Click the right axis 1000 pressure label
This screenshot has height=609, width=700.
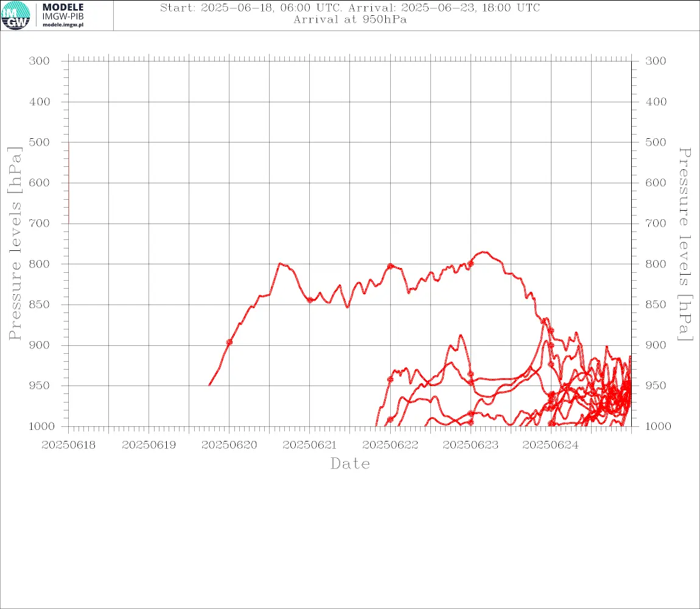click(x=658, y=426)
